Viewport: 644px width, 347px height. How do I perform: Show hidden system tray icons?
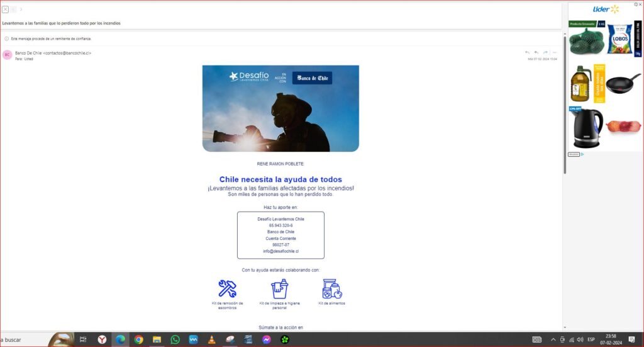pyautogui.click(x=553, y=339)
